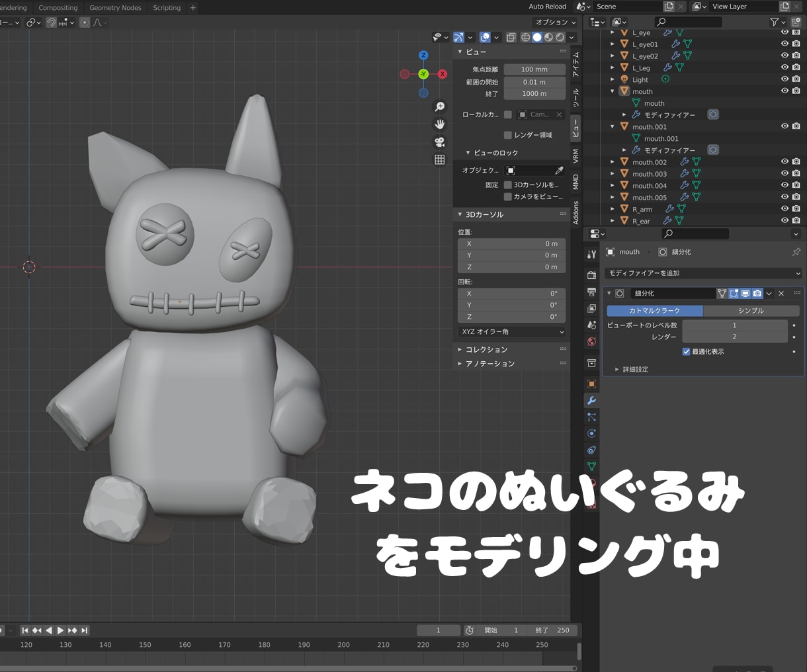Open Render properties tab icon
The image size is (807, 672).
click(x=591, y=274)
